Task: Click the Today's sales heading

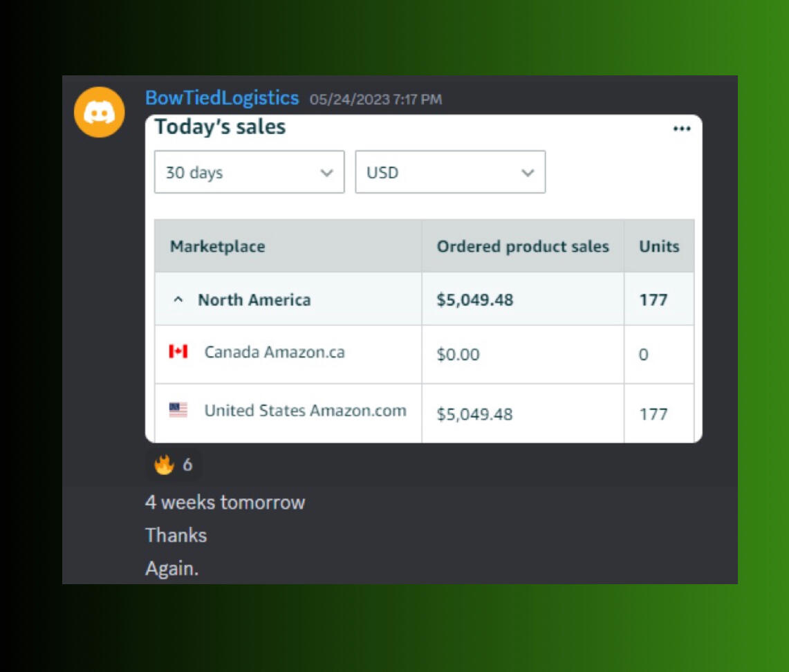Action: click(x=220, y=127)
